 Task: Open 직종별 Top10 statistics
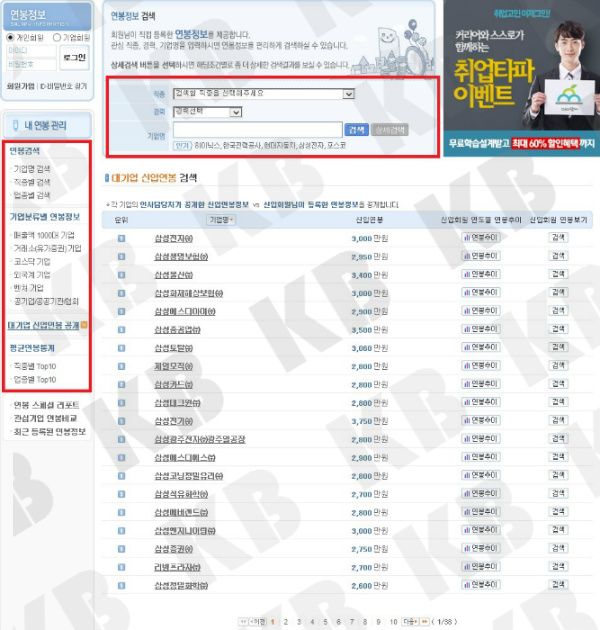(35, 366)
